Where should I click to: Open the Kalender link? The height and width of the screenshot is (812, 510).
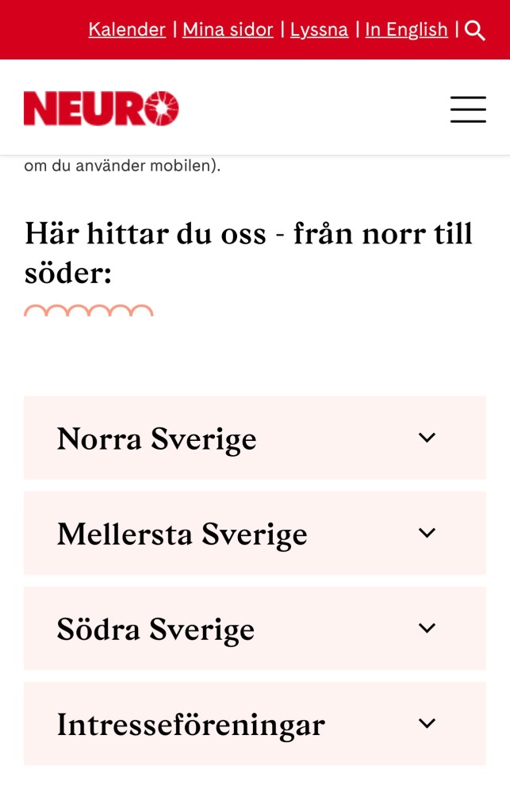(x=127, y=30)
